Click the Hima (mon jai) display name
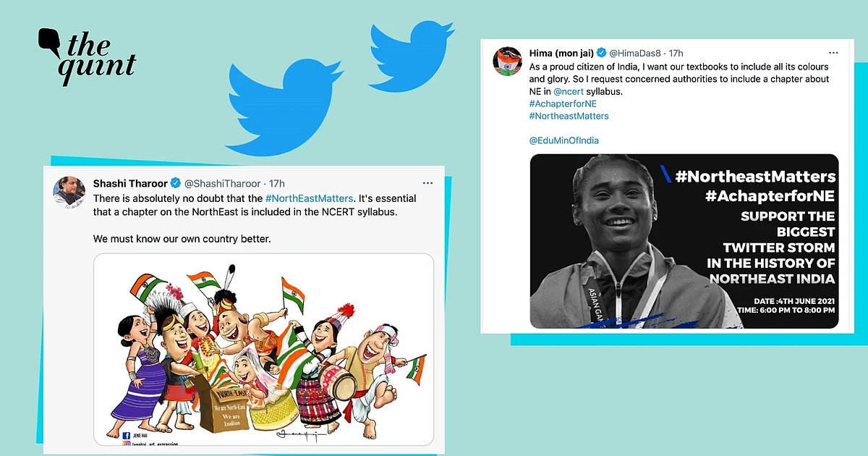The image size is (868, 456). click(x=561, y=54)
